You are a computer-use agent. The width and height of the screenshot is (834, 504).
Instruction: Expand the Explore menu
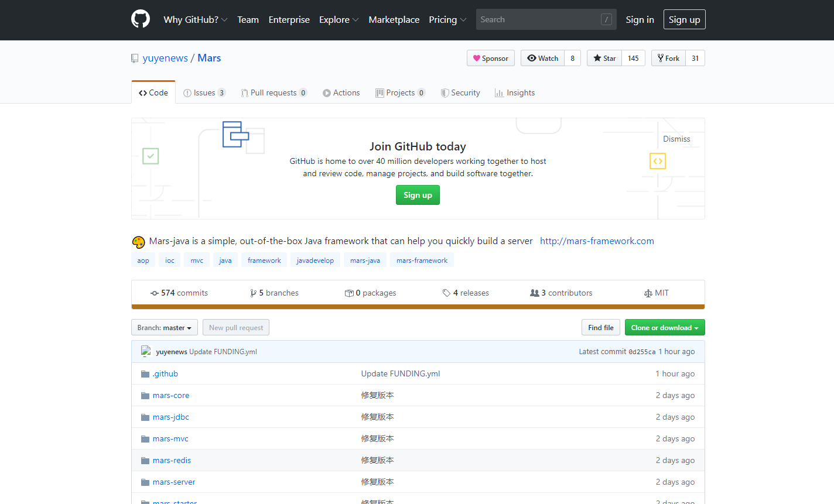[x=339, y=19]
